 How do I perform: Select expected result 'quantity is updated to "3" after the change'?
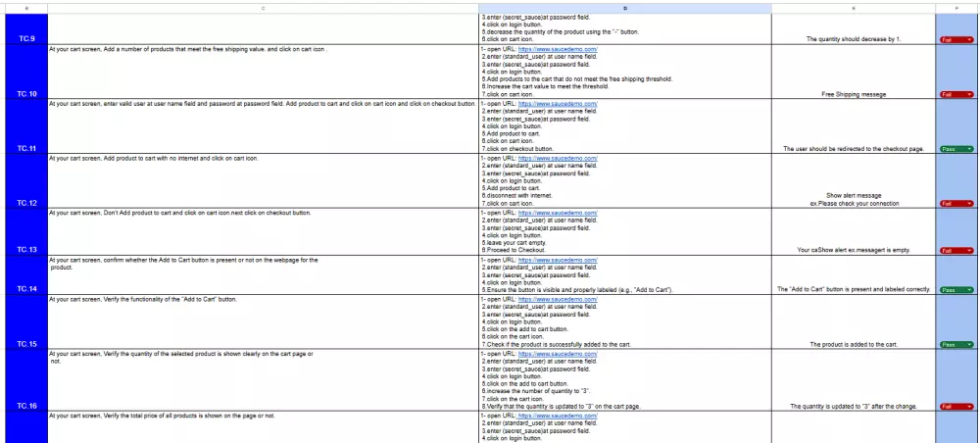(x=854, y=380)
